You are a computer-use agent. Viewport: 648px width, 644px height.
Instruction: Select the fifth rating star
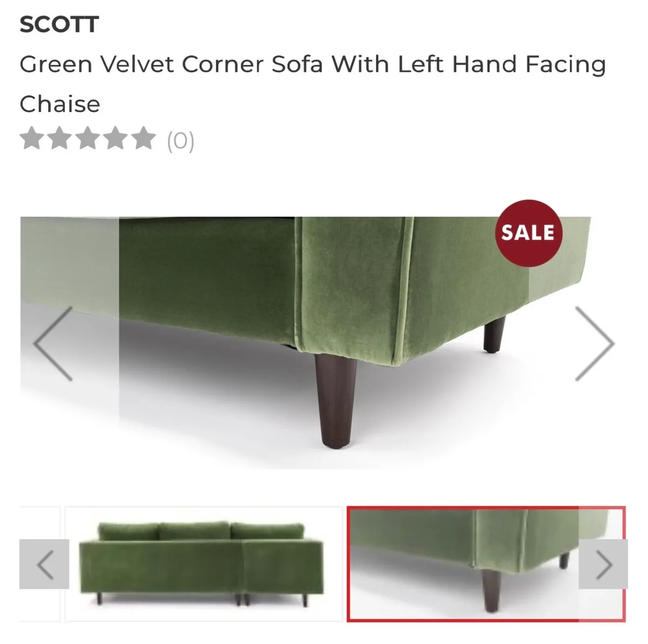(x=144, y=138)
